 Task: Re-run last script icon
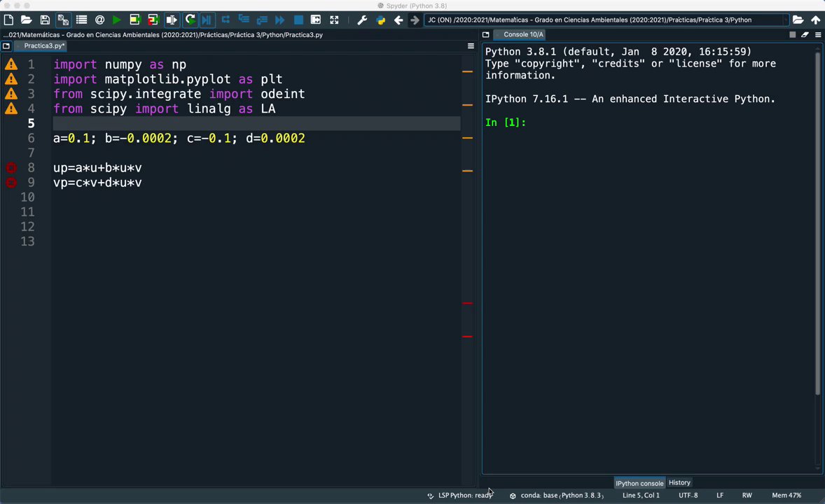[x=190, y=20]
